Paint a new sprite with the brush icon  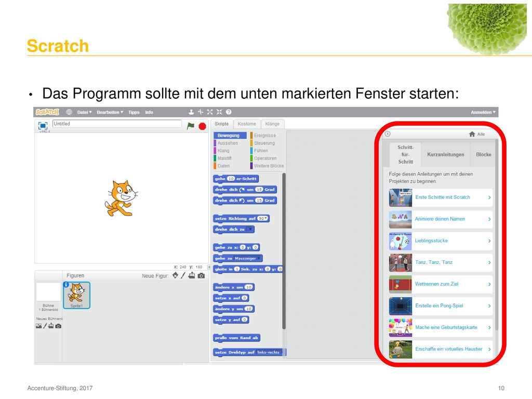(183, 275)
